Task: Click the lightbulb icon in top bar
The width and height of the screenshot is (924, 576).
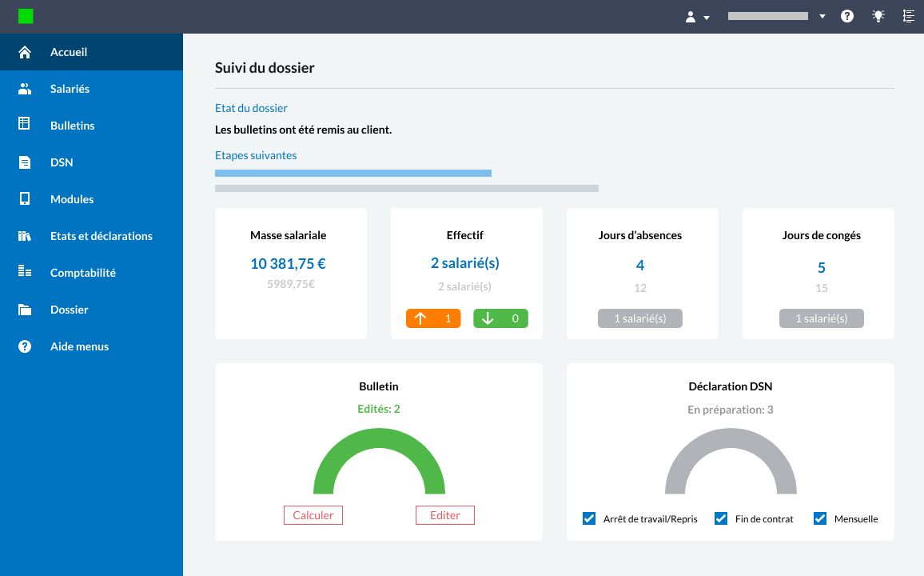Action: [878, 16]
